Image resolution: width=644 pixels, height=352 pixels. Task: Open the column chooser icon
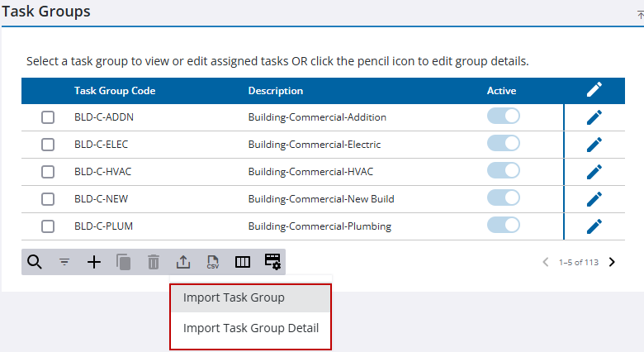click(x=243, y=262)
